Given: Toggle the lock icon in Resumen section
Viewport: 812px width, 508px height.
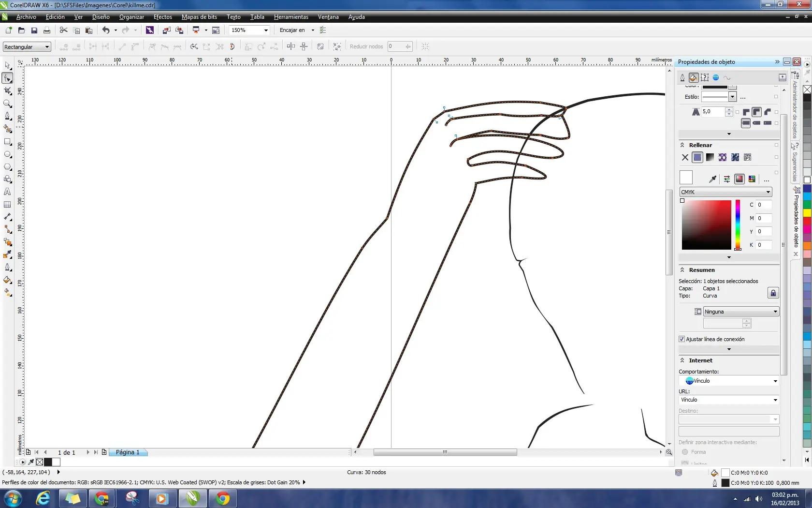Looking at the screenshot, I should (773, 293).
